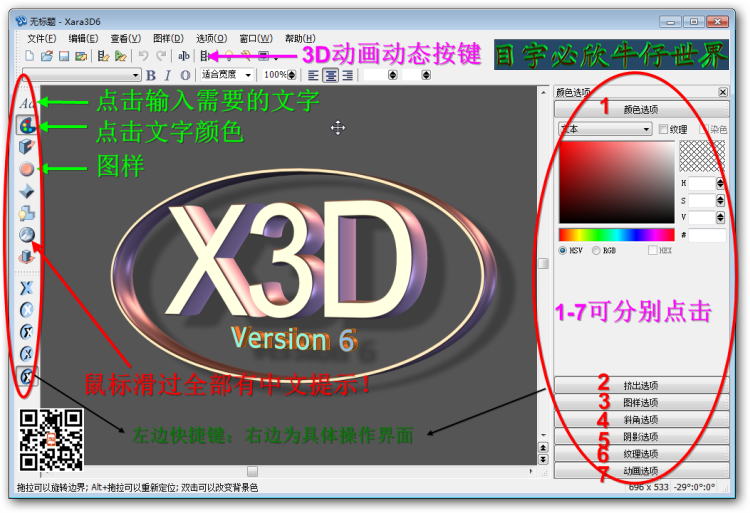The width and height of the screenshot is (750, 513).
Task: Open the 斜角选项 panel button
Action: click(641, 420)
